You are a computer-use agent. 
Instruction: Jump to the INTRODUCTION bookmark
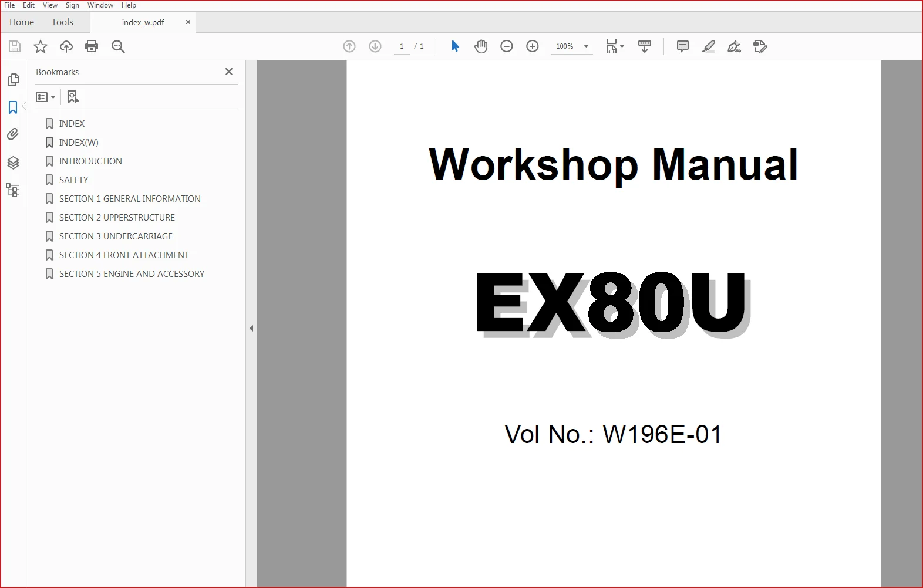point(90,161)
